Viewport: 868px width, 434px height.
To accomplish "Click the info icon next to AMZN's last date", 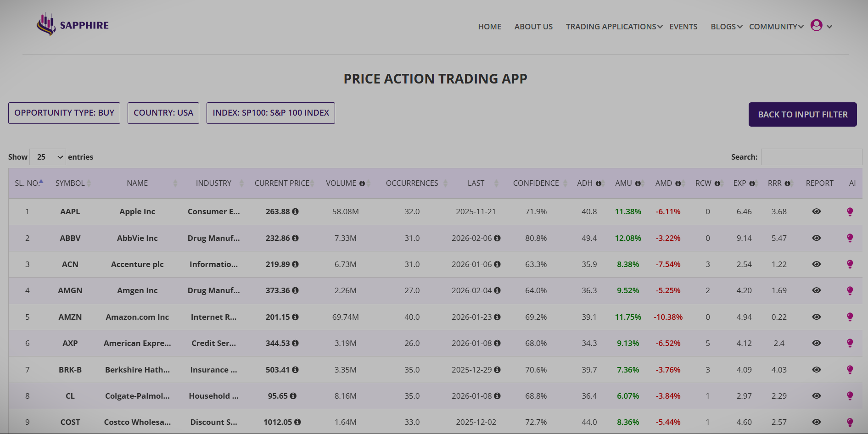I will click(x=498, y=317).
